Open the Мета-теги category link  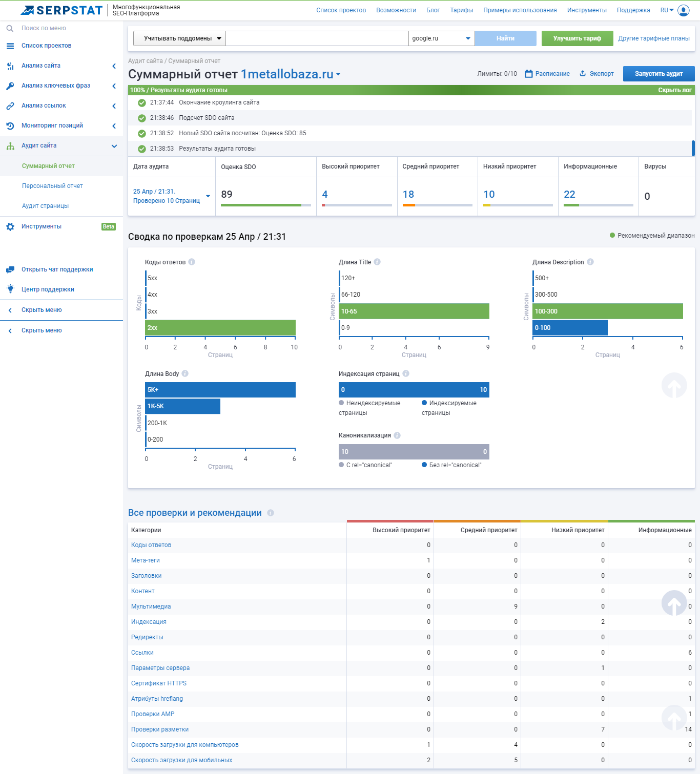point(146,560)
